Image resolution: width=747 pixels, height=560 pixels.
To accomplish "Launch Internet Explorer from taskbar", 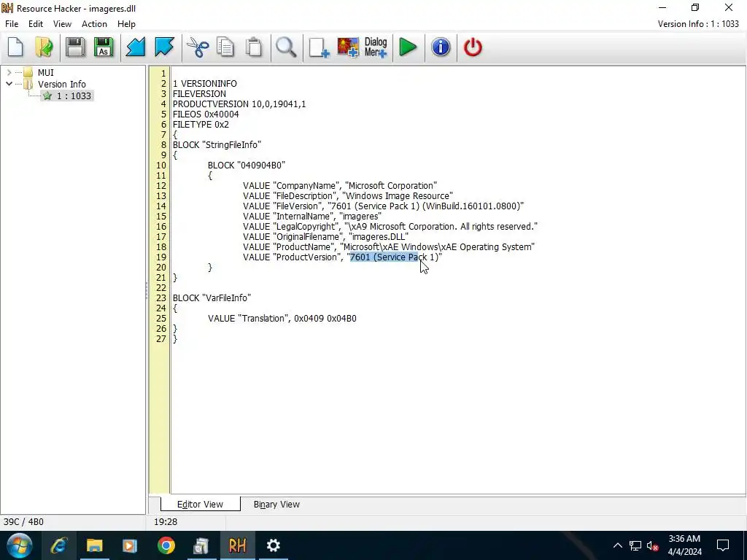I will pos(59,545).
